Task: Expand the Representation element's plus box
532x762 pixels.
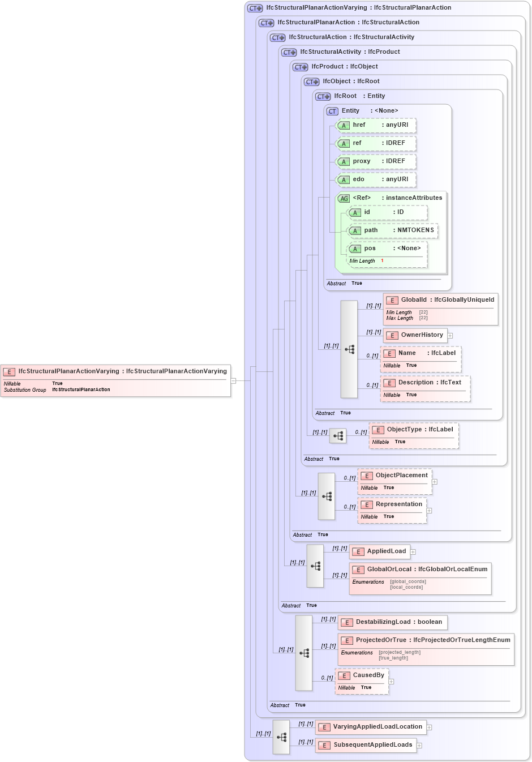Action: tap(430, 510)
